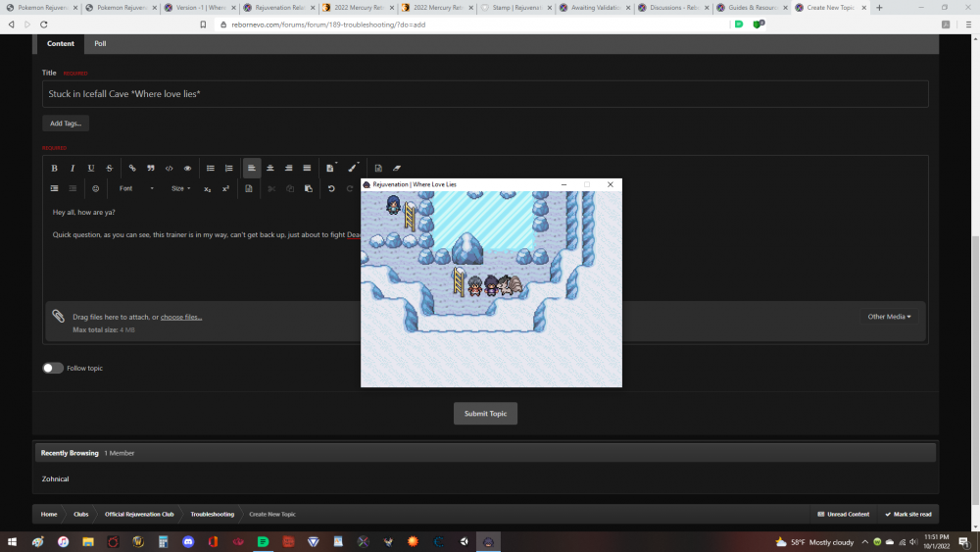Open the page template dropdown icon
The height and width of the screenshot is (552, 980).
coord(330,169)
